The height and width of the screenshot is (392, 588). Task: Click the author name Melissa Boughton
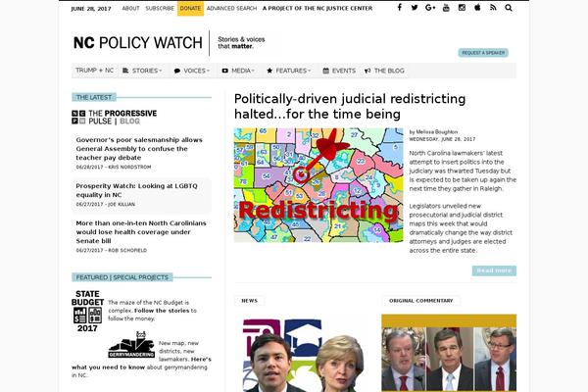[436, 131]
